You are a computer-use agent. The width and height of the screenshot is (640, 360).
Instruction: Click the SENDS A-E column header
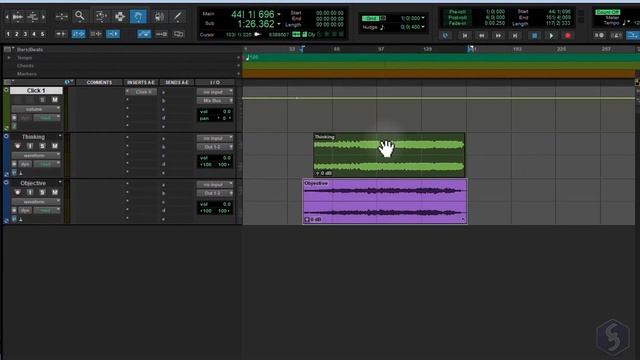coord(176,82)
